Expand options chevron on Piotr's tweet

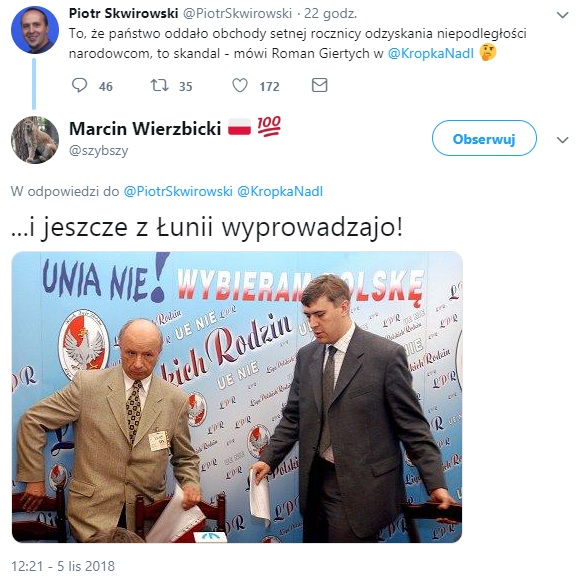(563, 15)
